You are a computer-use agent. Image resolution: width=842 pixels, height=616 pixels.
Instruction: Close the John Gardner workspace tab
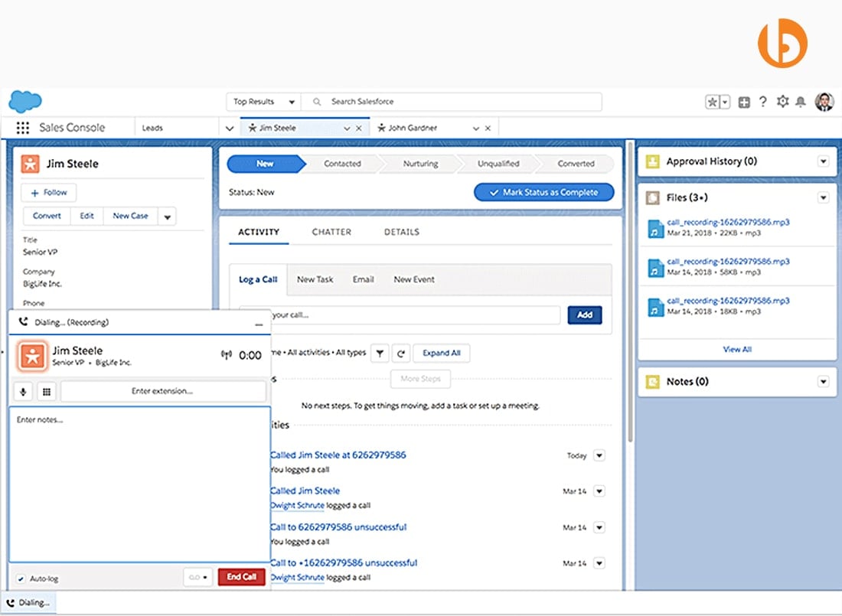point(488,129)
